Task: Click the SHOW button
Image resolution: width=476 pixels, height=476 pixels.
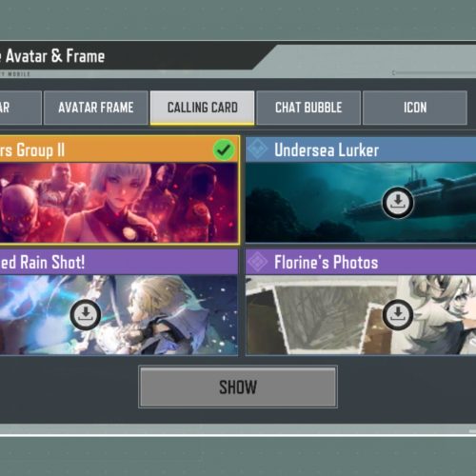Action: (x=238, y=387)
